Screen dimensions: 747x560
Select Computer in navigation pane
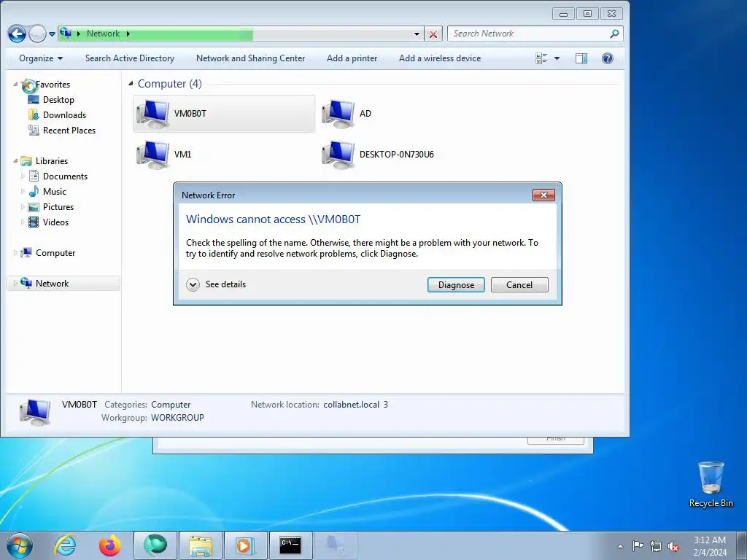[55, 253]
